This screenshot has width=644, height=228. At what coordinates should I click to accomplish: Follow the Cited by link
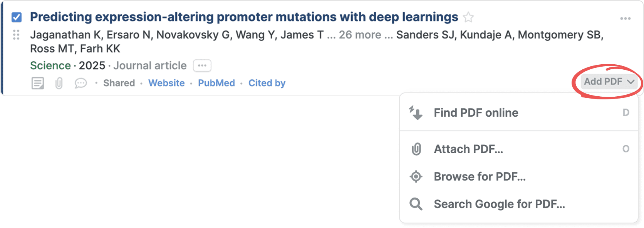point(267,83)
